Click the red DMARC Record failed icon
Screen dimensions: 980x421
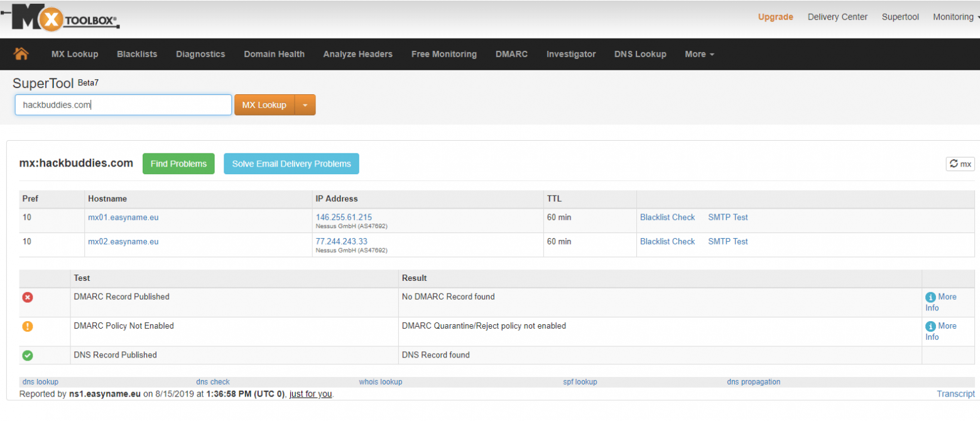[28, 297]
